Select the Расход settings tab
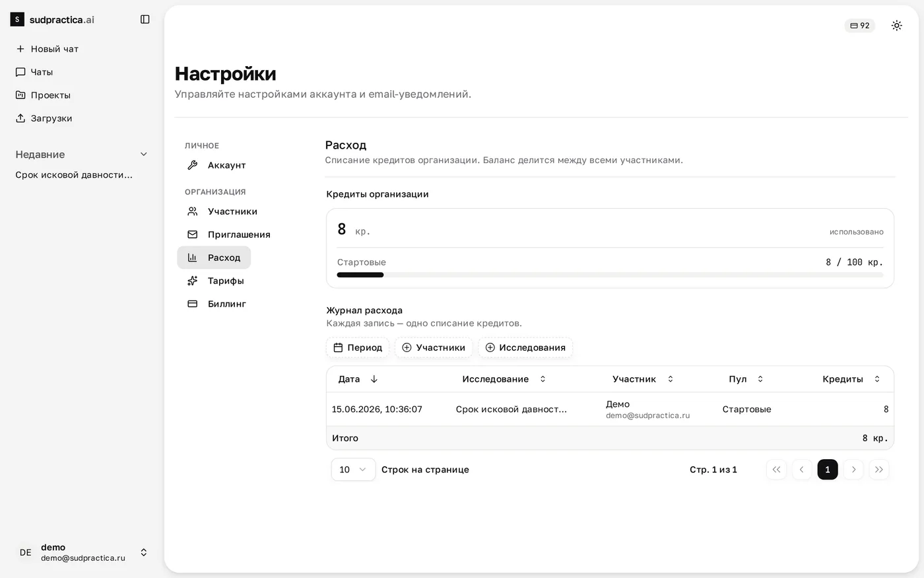The height and width of the screenshot is (578, 924). [x=214, y=258]
